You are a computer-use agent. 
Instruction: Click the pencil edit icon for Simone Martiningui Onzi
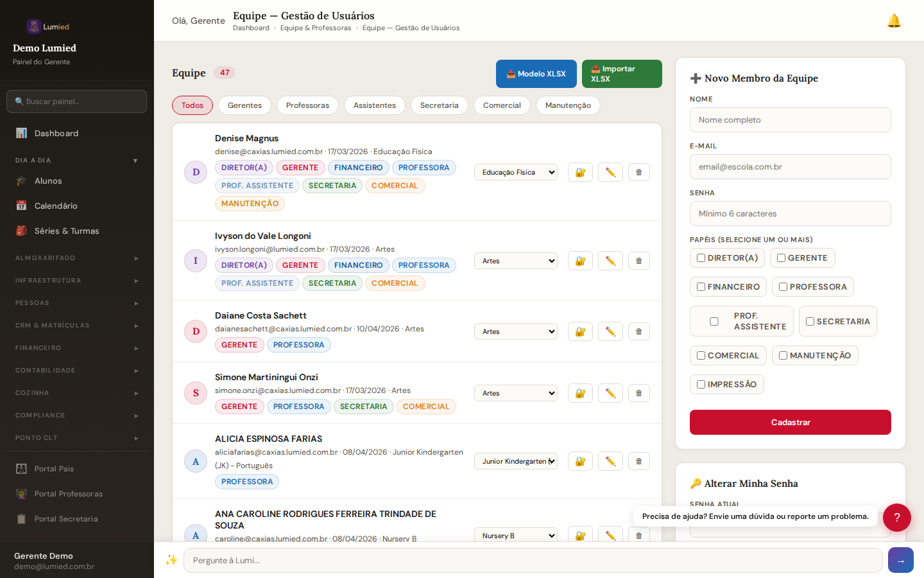tap(610, 393)
